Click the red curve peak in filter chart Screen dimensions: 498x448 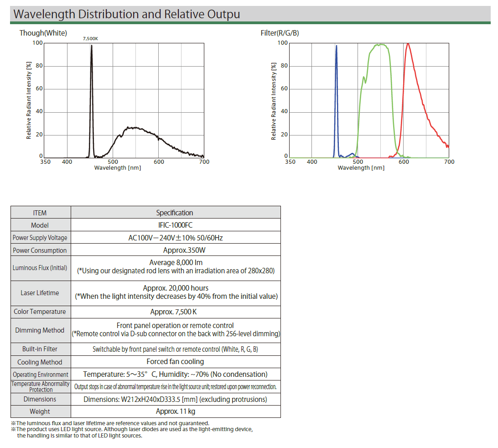pos(408,44)
